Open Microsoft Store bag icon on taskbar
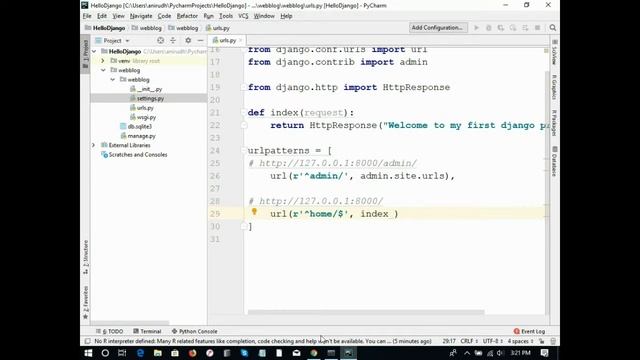640x360 pixels. click(175, 353)
